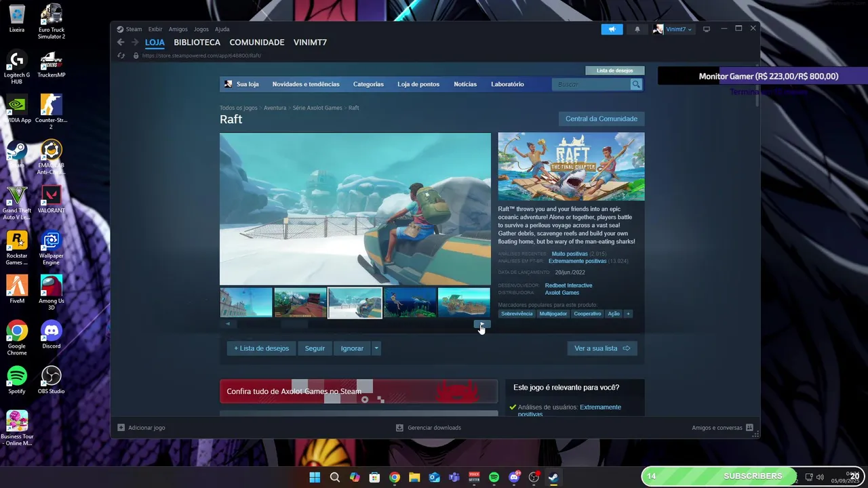Open TruckersMP desktop icon
Viewport: 868px width, 488px height.
click(x=52, y=66)
